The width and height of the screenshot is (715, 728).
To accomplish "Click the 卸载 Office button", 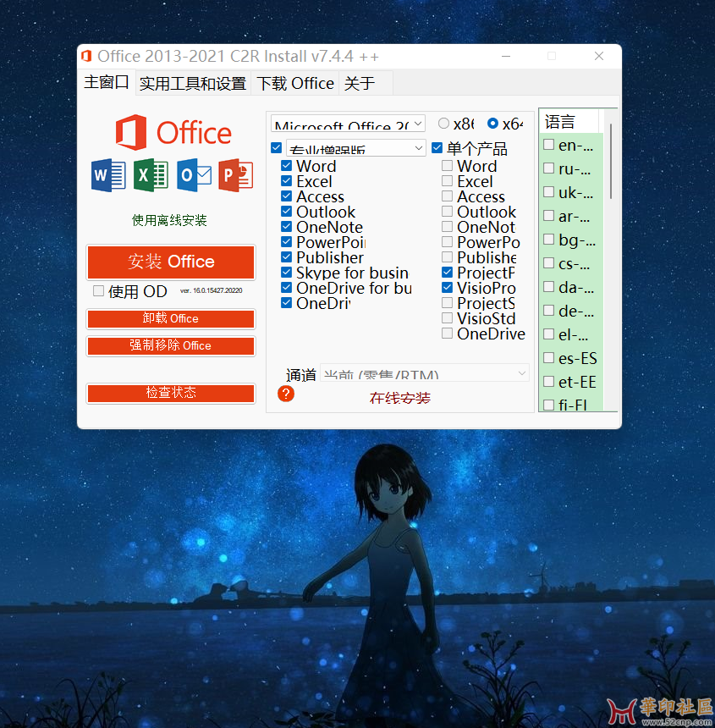I will coord(171,318).
